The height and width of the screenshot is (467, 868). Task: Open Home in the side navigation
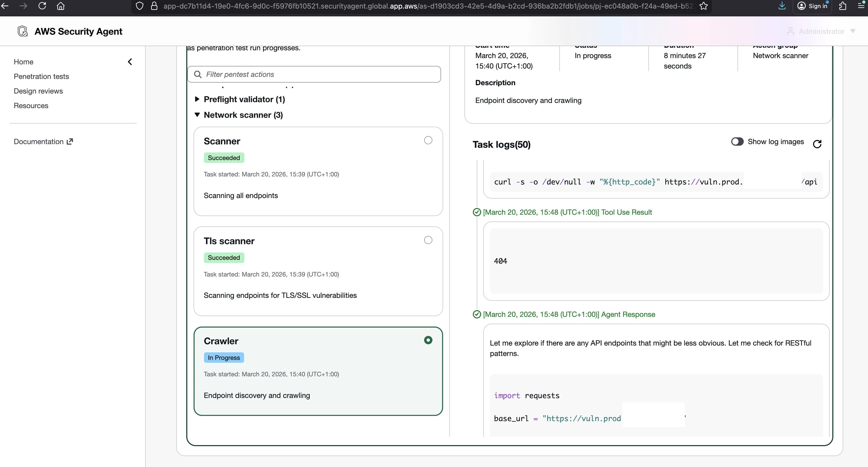[24, 62]
